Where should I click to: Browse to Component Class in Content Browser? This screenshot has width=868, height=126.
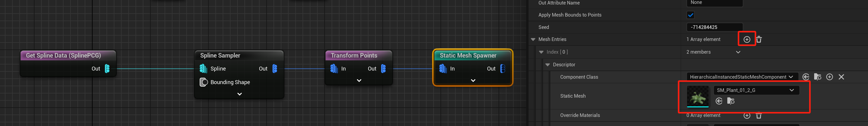(817, 77)
